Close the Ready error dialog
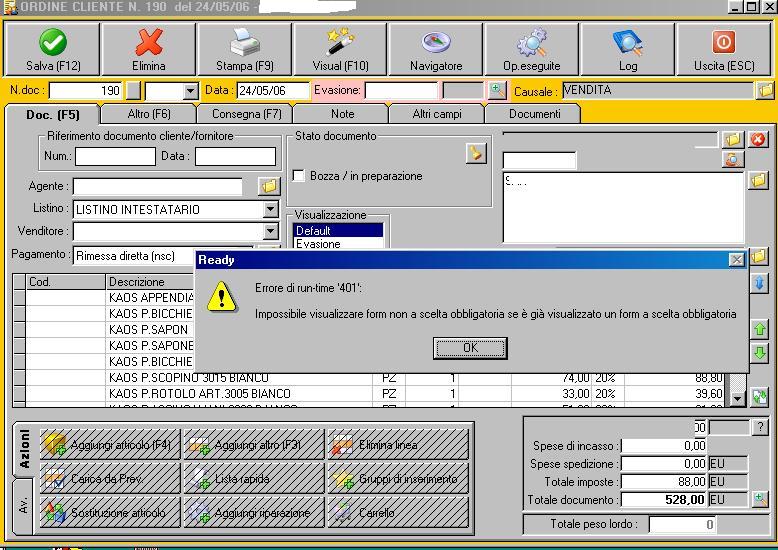The image size is (778, 550). tap(736, 260)
